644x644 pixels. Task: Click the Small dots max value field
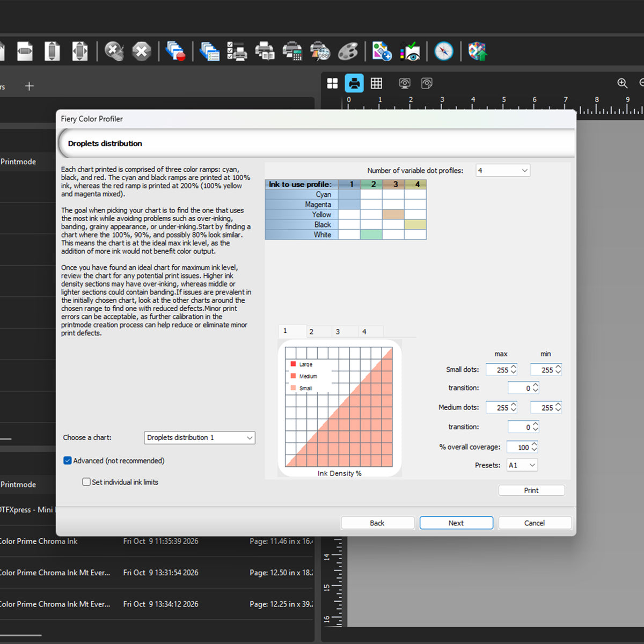coord(501,370)
